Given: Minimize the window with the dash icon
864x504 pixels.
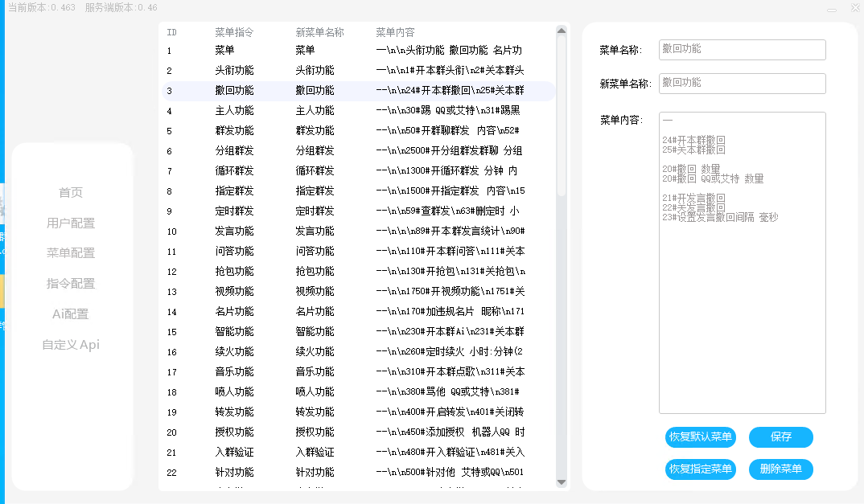Looking at the screenshot, I should pos(832,10).
